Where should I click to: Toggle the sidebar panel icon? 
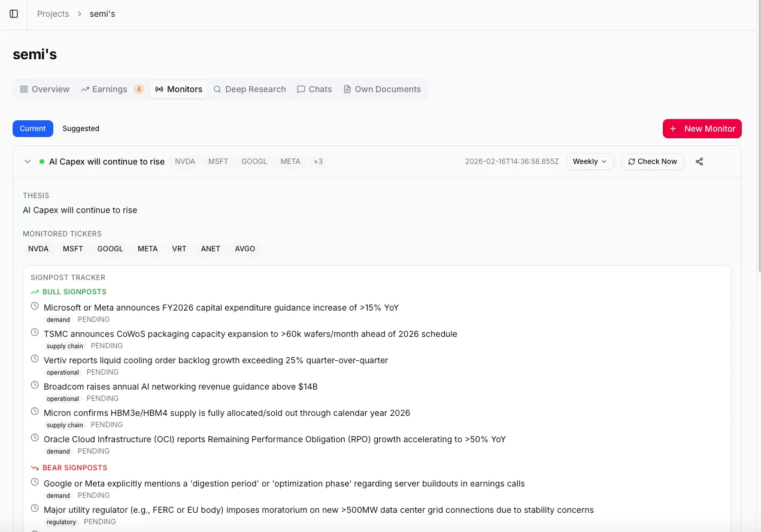[x=14, y=14]
